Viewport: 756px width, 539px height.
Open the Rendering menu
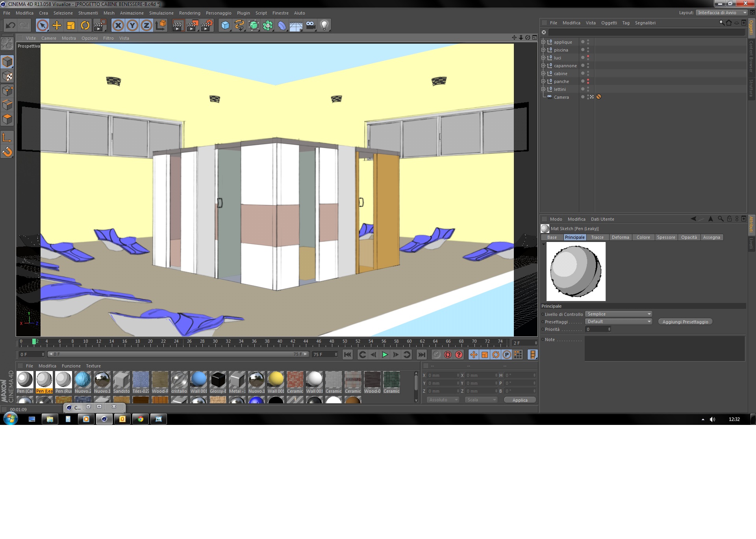click(x=189, y=13)
